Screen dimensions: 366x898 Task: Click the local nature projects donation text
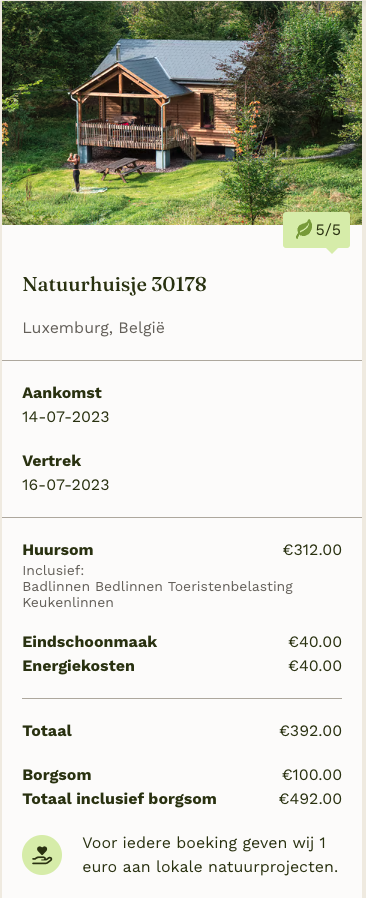tap(210, 855)
